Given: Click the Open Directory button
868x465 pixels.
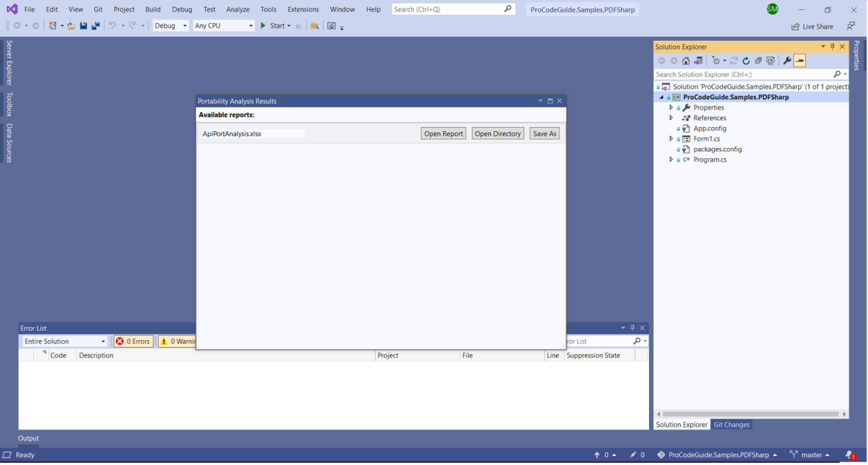Looking at the screenshot, I should pos(498,134).
